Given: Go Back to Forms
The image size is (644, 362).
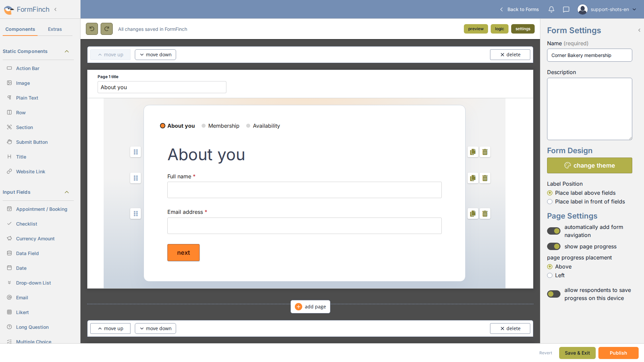Looking at the screenshot, I should [x=519, y=9].
